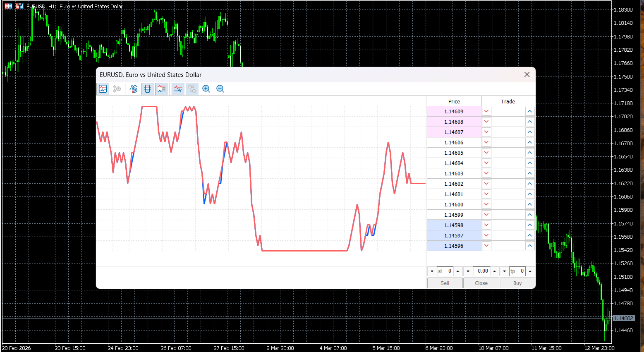
Task: Click buy arrow at price 1.14596
Action: [530, 246]
